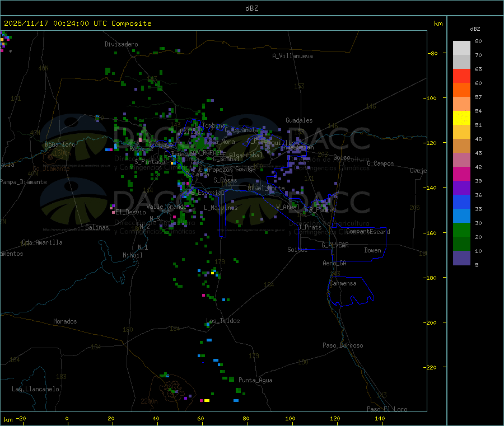Click the A_Villanueva map label

pos(292,56)
